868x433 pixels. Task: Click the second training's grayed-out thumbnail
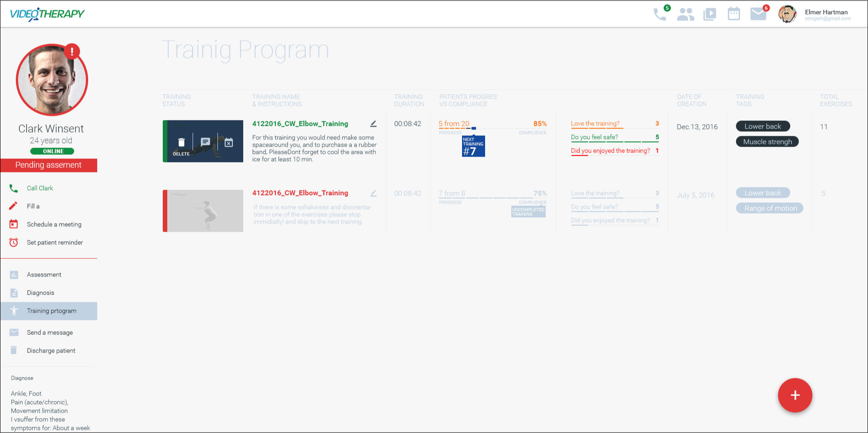point(203,211)
